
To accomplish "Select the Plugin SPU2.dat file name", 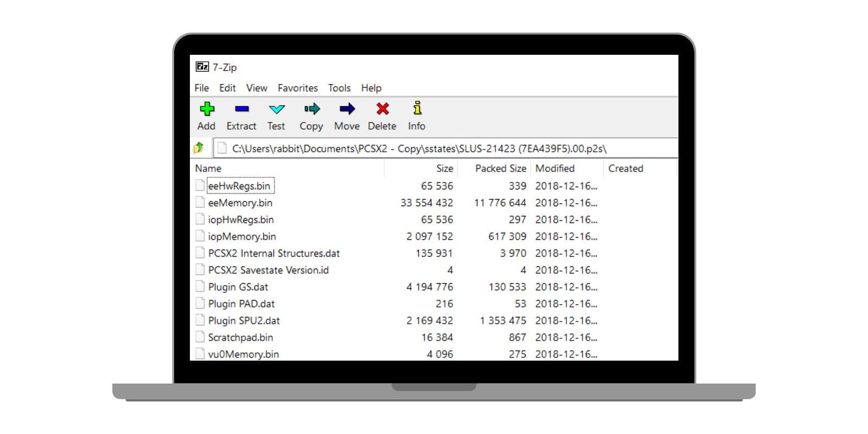I will 244,320.
